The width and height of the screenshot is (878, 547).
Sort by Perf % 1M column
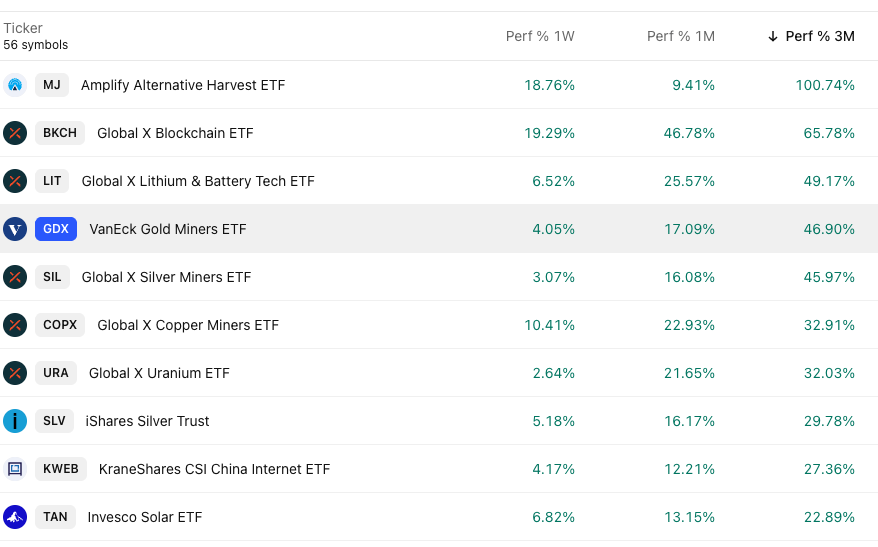click(x=680, y=36)
